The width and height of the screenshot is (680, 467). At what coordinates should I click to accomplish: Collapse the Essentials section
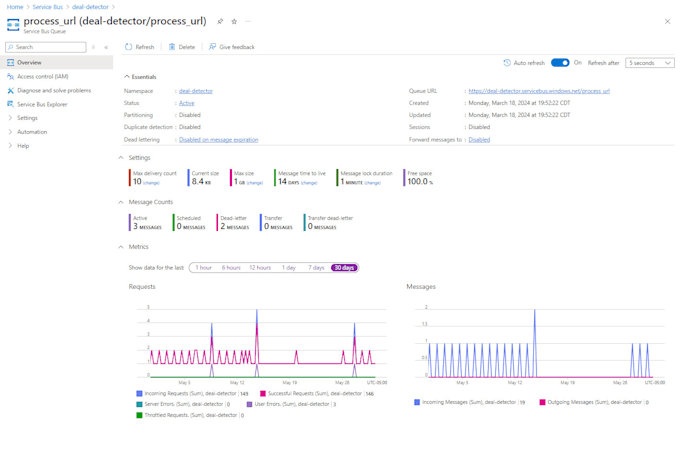pos(127,77)
